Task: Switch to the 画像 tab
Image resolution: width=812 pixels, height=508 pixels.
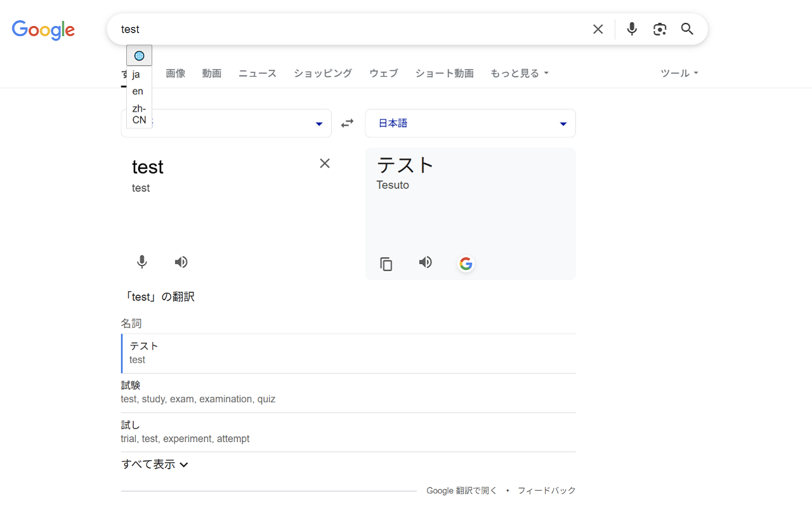Action: click(176, 73)
